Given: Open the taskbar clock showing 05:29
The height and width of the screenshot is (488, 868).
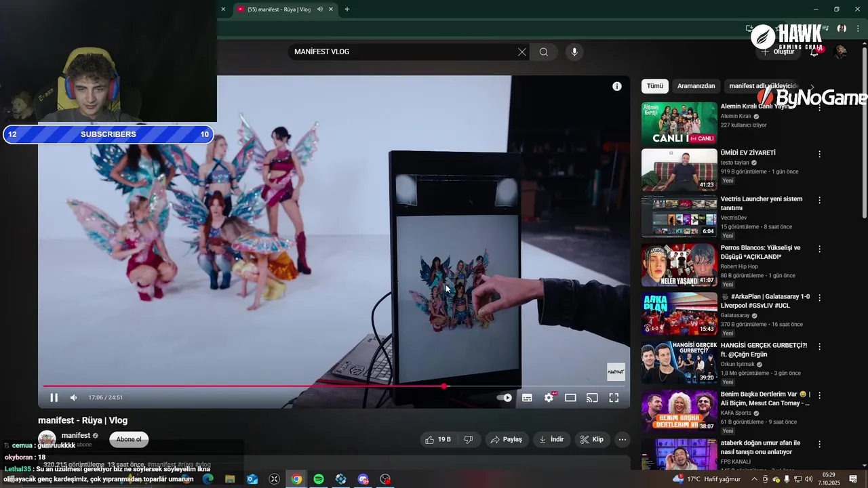Looking at the screenshot, I should [828, 479].
